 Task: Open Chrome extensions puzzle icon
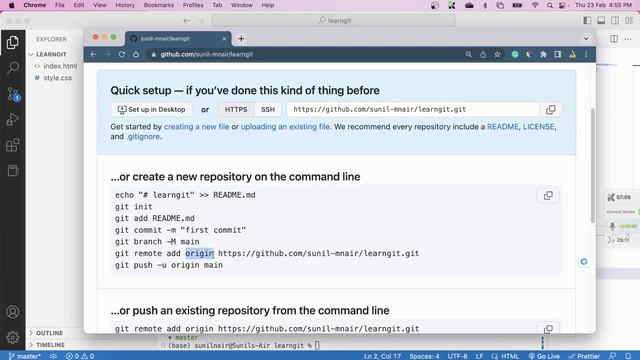click(543, 54)
